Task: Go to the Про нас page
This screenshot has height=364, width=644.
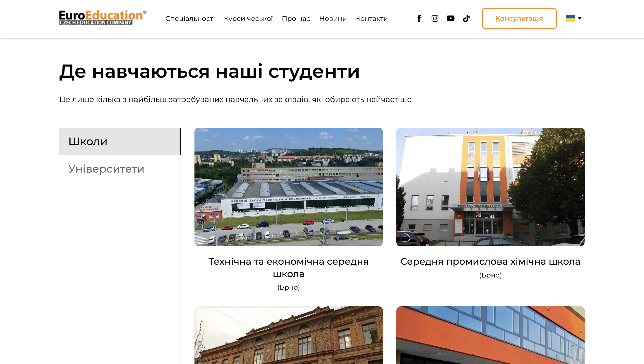Action: coord(296,18)
